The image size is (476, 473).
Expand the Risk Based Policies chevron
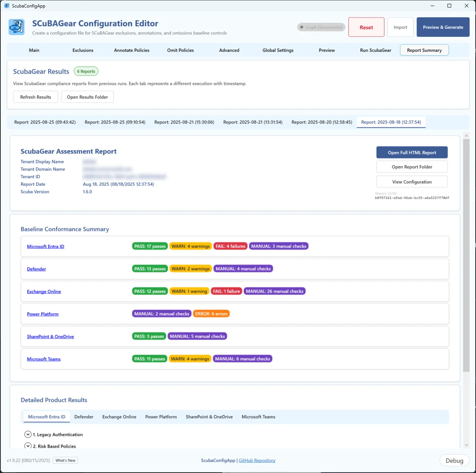click(28, 446)
